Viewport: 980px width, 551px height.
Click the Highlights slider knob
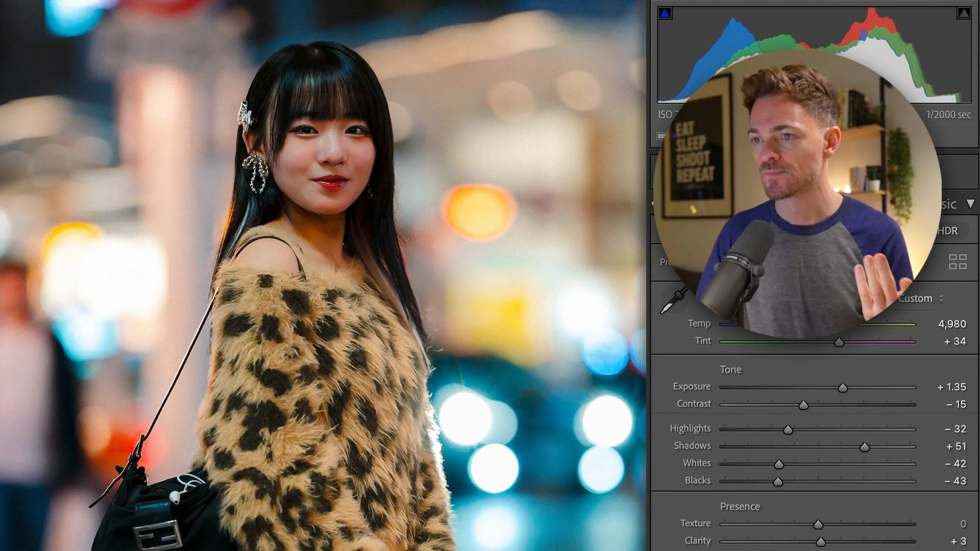tap(788, 430)
